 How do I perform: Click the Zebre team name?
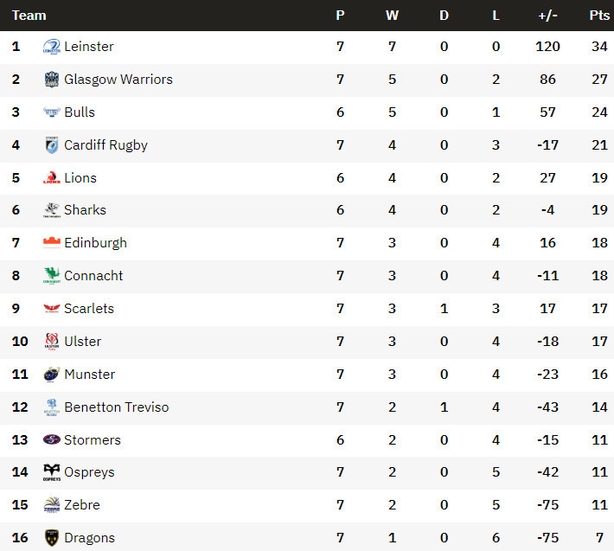point(82,505)
